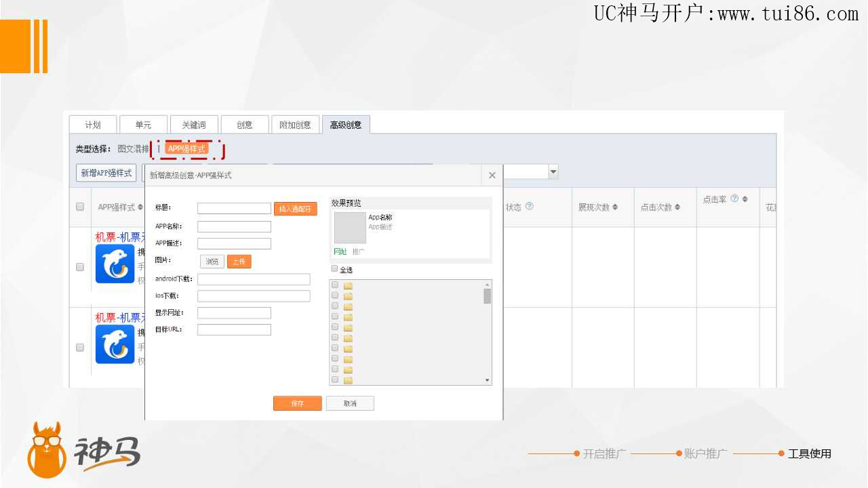Check the upper 机票 row checkbox
Image resolution: width=868 pixels, height=488 pixels.
click(80, 267)
